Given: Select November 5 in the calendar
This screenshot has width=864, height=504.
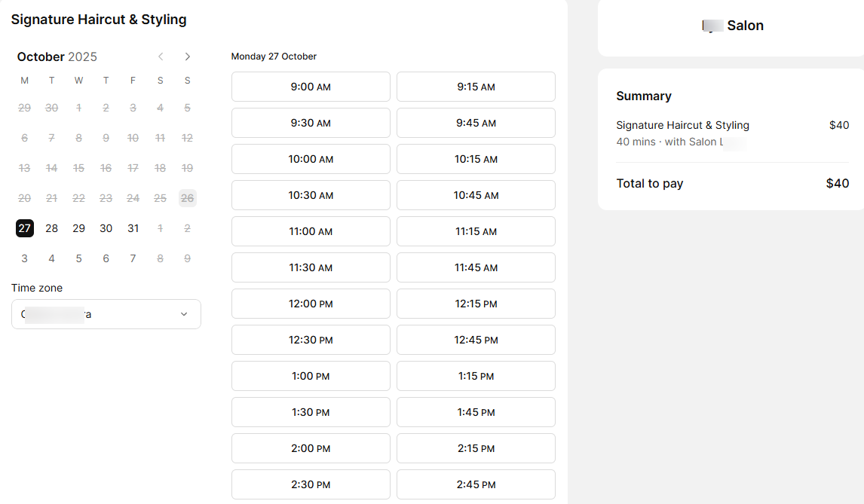Looking at the screenshot, I should 78,258.
